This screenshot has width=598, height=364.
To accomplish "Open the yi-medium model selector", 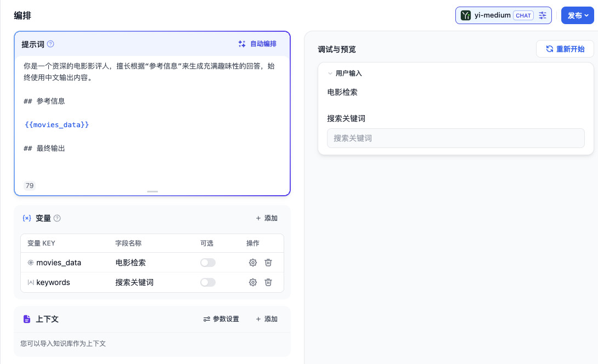I will (494, 15).
